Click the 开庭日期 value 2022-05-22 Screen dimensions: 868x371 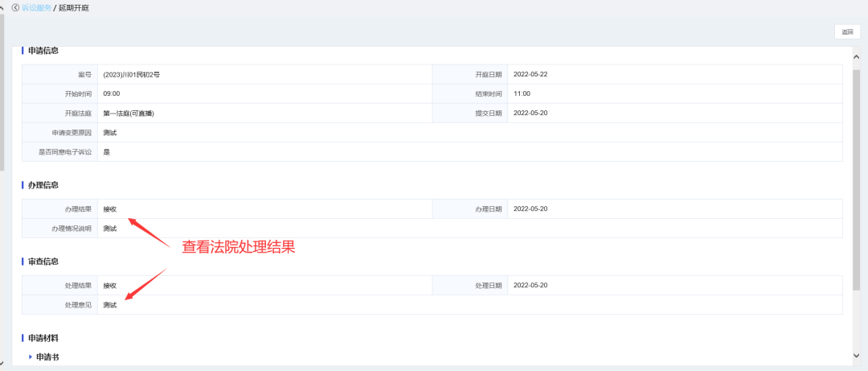(x=530, y=75)
